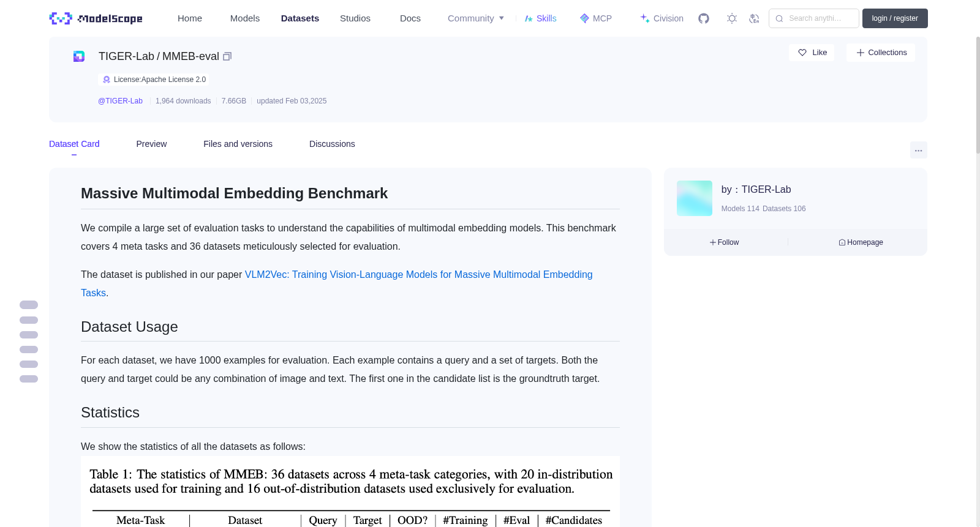Click the '1,964 downloads' text

point(183,101)
